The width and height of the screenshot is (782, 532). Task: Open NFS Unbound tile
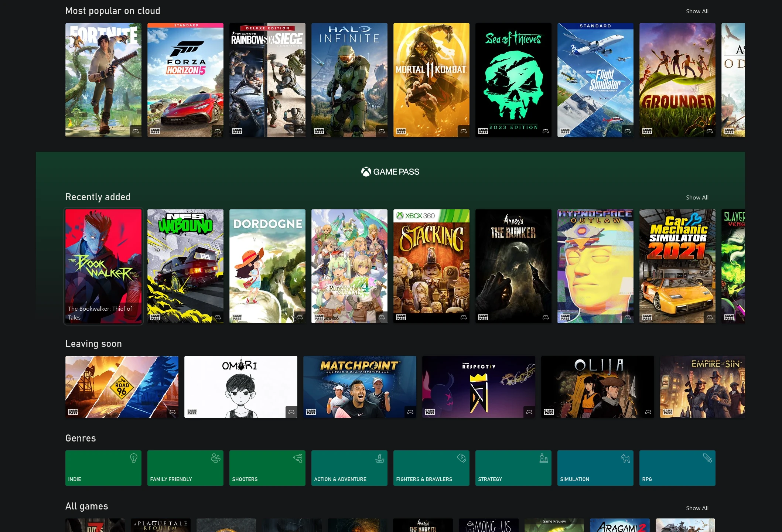185,266
